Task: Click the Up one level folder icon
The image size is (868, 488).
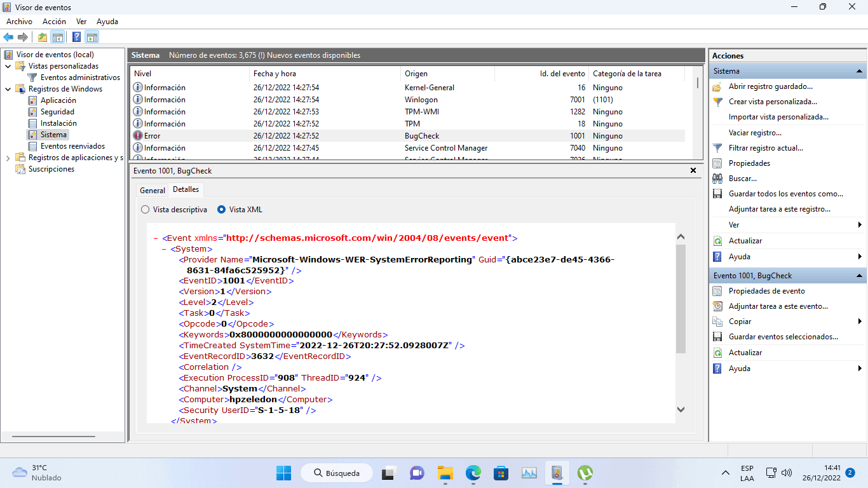Action: (43, 37)
